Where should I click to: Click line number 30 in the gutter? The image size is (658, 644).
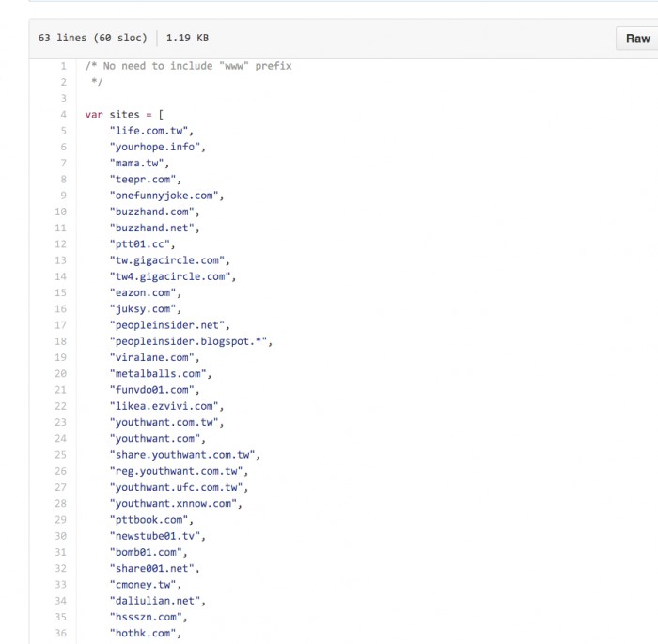click(60, 536)
